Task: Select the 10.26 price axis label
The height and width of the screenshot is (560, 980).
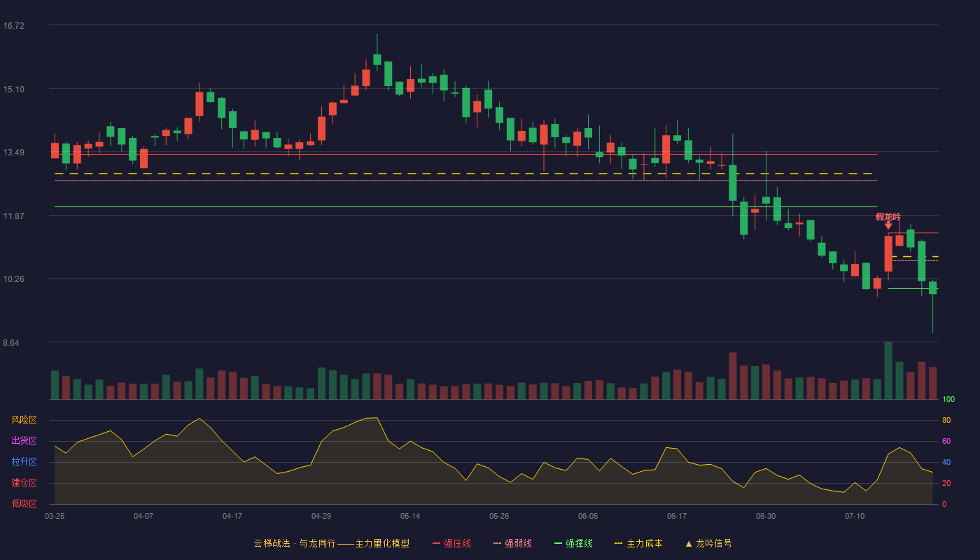Action: (x=14, y=279)
